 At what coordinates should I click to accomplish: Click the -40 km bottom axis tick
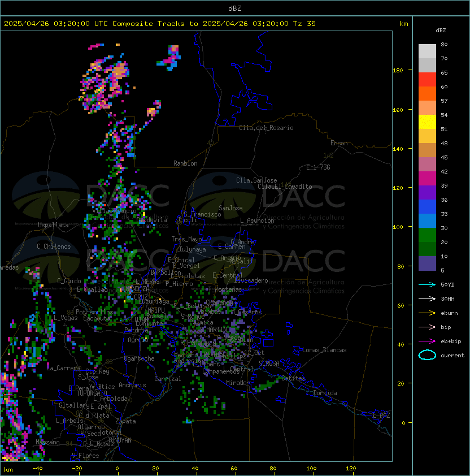pos(37,469)
